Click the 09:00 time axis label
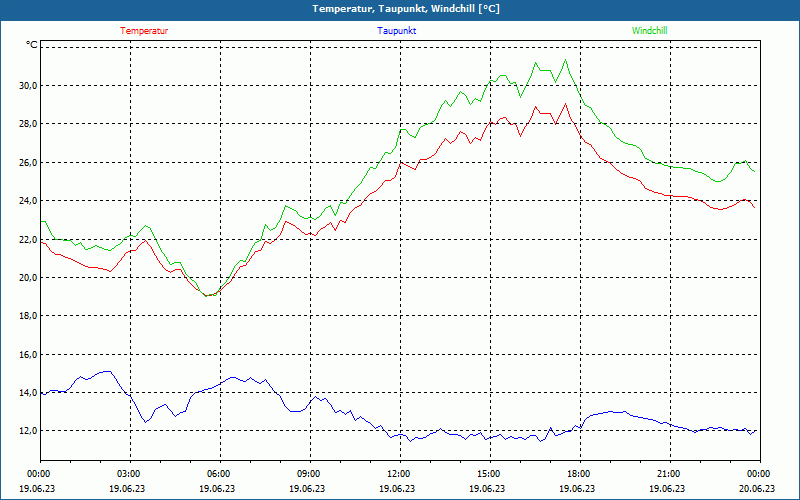 (x=310, y=474)
